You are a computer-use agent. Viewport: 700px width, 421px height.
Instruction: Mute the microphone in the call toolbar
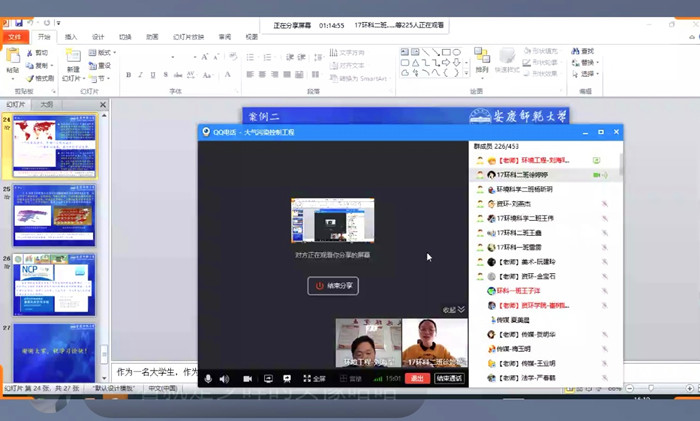pos(208,379)
